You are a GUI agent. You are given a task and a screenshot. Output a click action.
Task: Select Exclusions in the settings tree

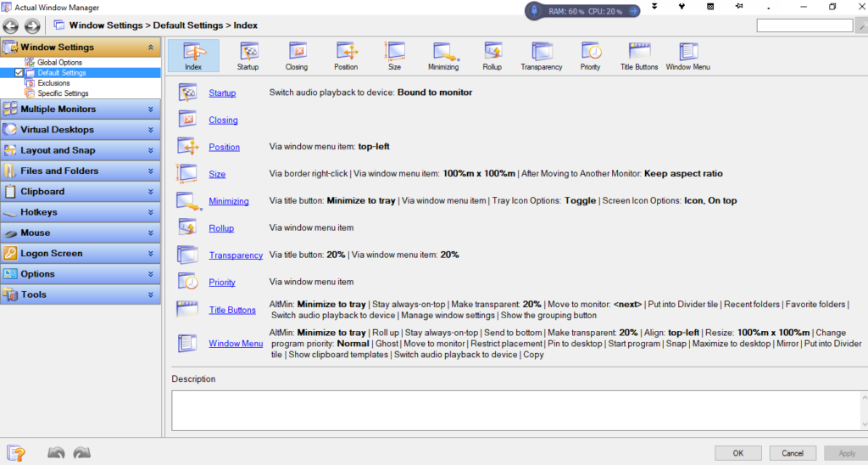click(53, 83)
